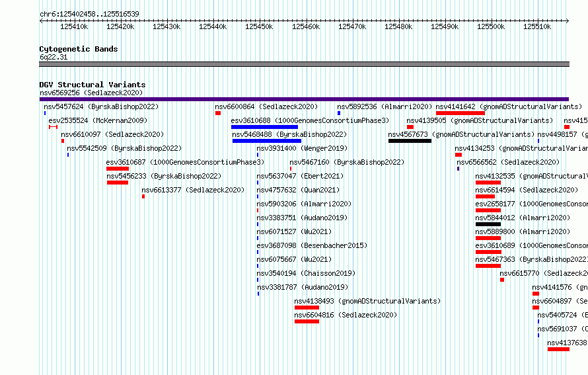Select nsv5456233 (ByrskaBishop2022) label

[165, 176]
